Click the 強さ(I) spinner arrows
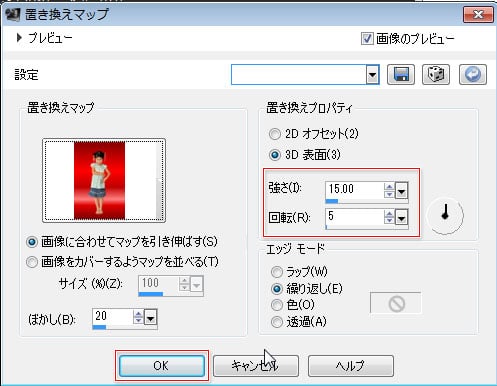Image resolution: width=497 pixels, height=386 pixels. [389, 191]
